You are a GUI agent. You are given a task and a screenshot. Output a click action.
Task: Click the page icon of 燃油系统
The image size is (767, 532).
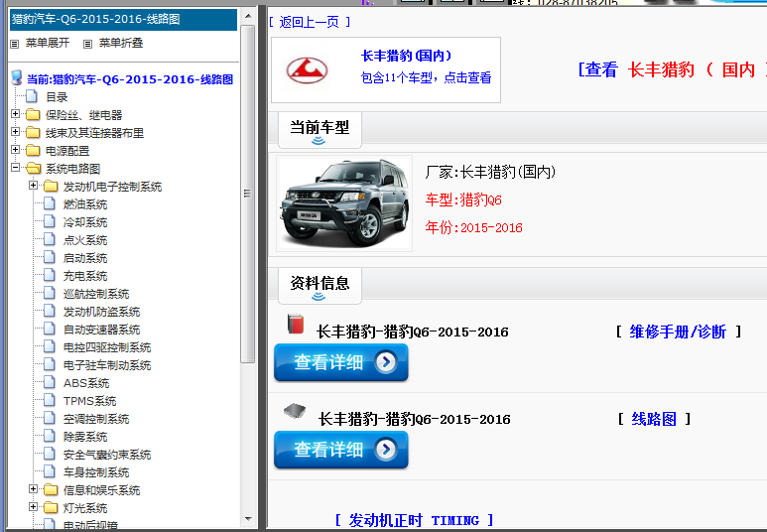pyautogui.click(x=50, y=203)
